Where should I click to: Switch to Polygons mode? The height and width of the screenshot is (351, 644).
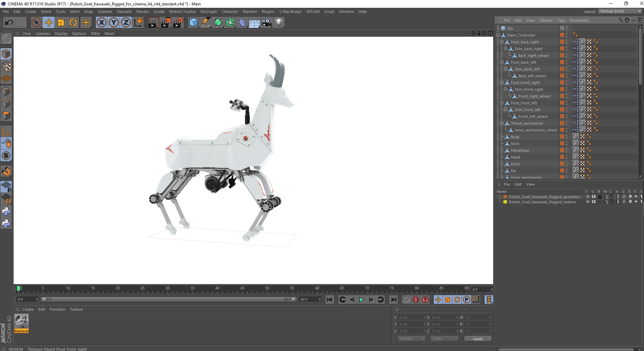click(6, 116)
